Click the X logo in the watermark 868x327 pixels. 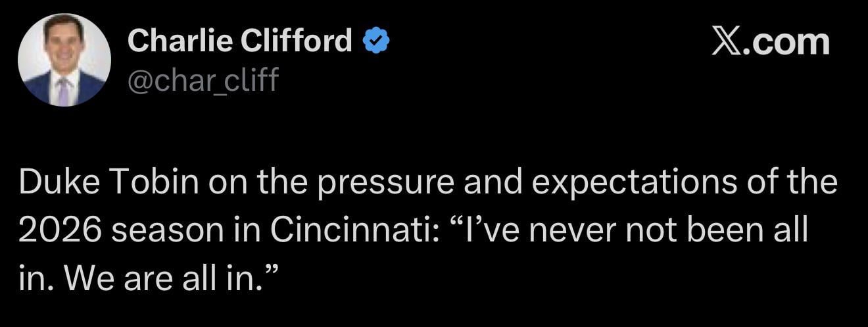(x=726, y=41)
